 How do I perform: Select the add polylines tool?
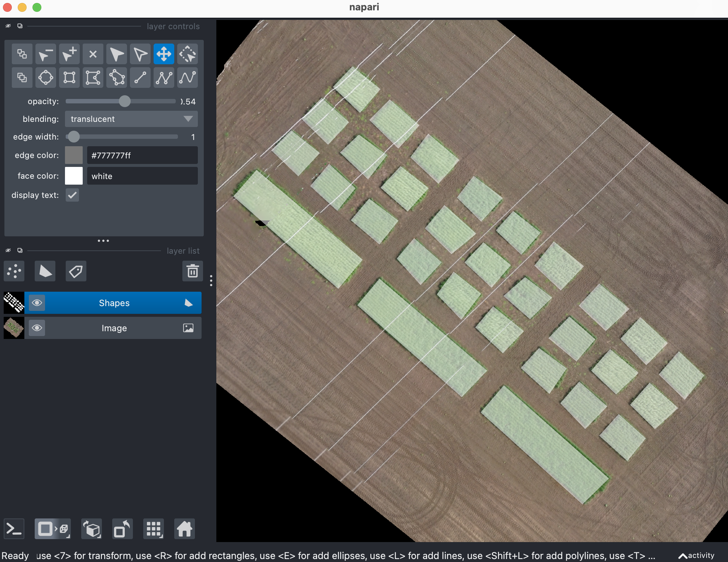(164, 78)
